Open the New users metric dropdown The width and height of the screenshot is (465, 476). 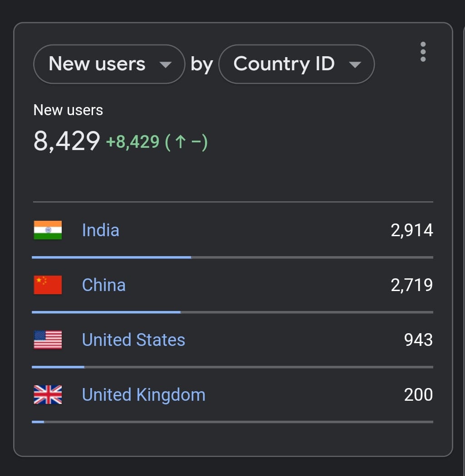coord(109,64)
